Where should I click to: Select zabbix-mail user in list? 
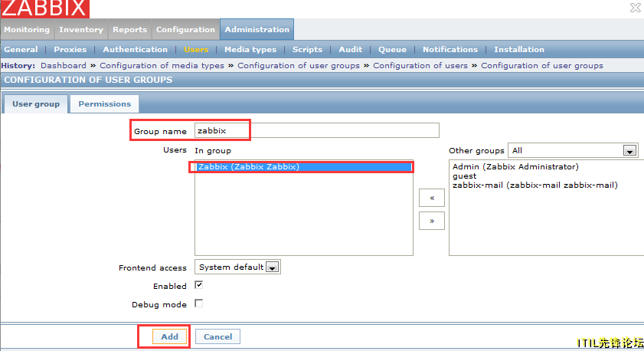point(534,185)
